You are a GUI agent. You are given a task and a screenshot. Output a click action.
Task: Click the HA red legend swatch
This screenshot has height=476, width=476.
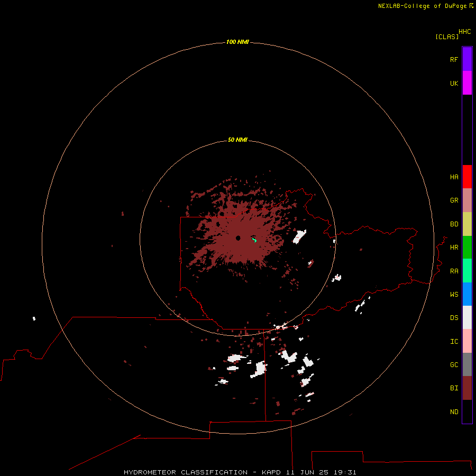coord(467,177)
